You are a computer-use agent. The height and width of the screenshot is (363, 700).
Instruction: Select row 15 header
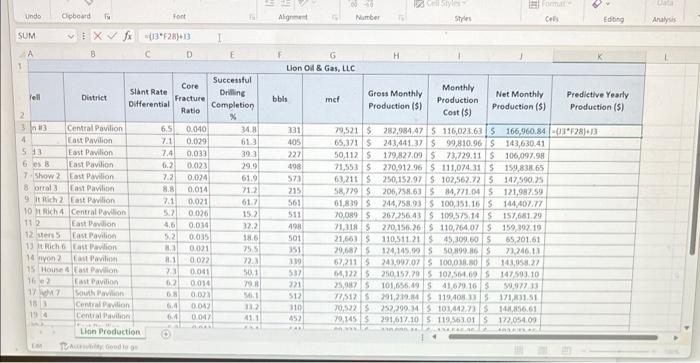tap(31, 269)
